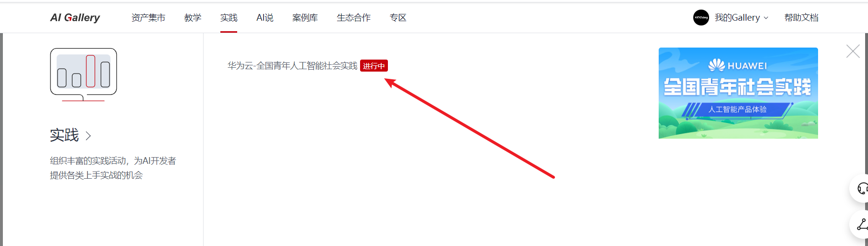This screenshot has width=868, height=246.
Task: Go to 案例库 section
Action: (305, 18)
